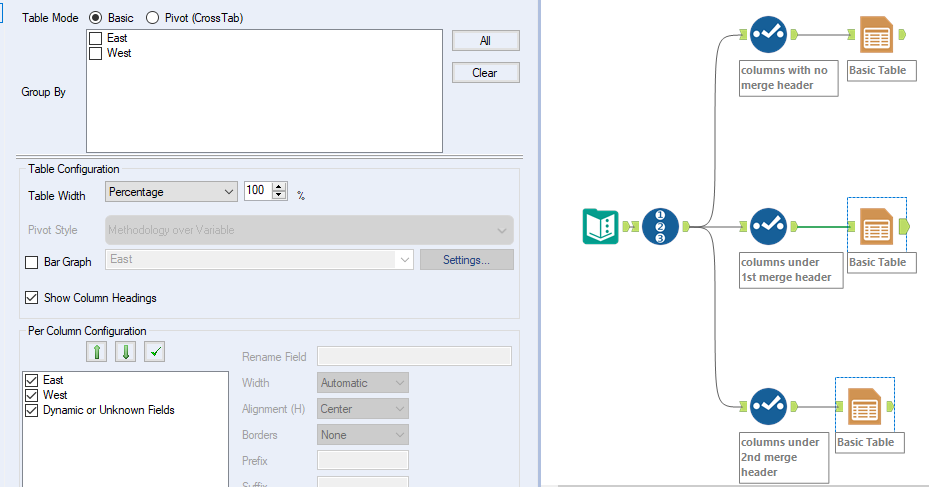Viewport: 929px width, 487px height.
Task: Increase table width percentage with up spinner
Action: pos(279,187)
